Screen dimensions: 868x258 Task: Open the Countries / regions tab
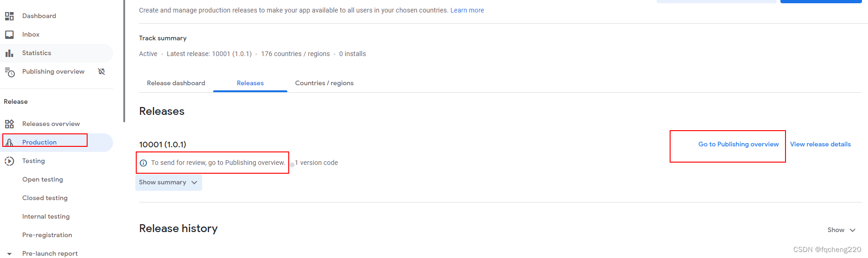324,83
